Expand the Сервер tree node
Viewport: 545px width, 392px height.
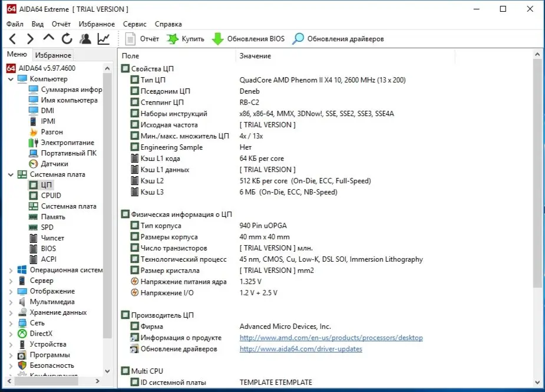coord(11,281)
